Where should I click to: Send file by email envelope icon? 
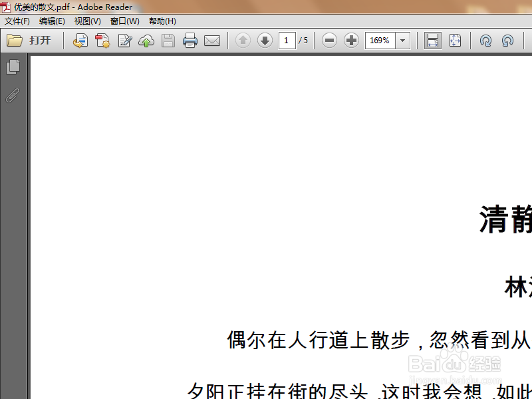212,41
